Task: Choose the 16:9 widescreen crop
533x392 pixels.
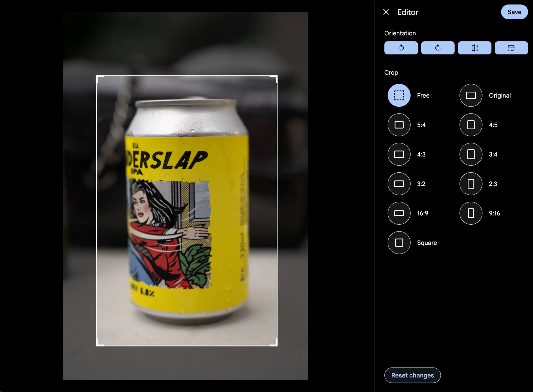Action: [399, 213]
